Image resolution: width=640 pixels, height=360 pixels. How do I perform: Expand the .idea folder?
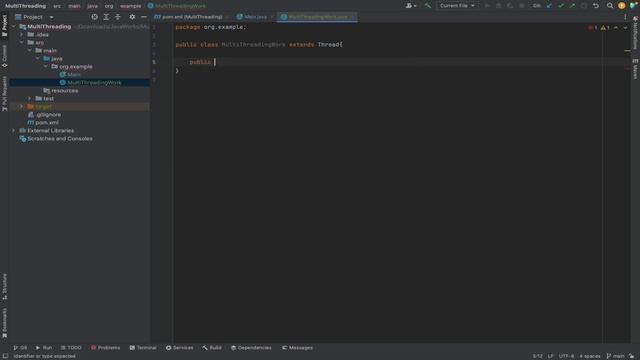22,35
